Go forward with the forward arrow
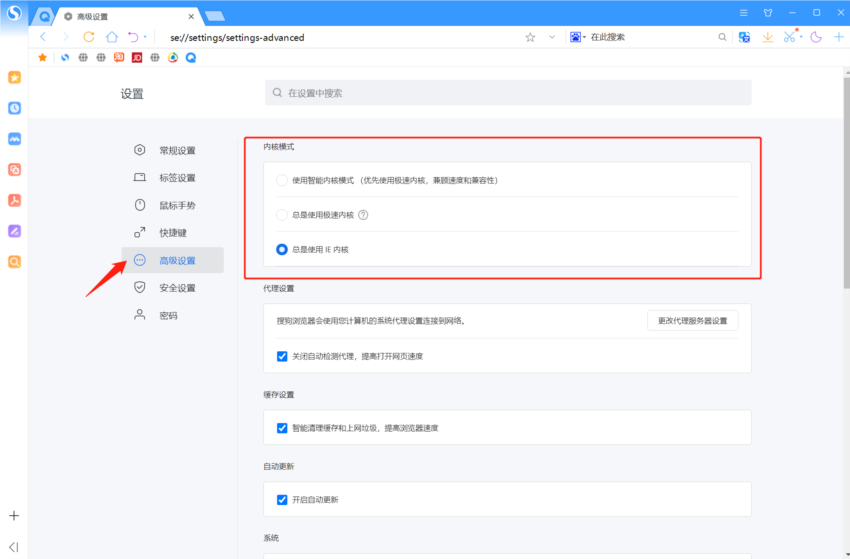The height and width of the screenshot is (559, 850). (66, 37)
